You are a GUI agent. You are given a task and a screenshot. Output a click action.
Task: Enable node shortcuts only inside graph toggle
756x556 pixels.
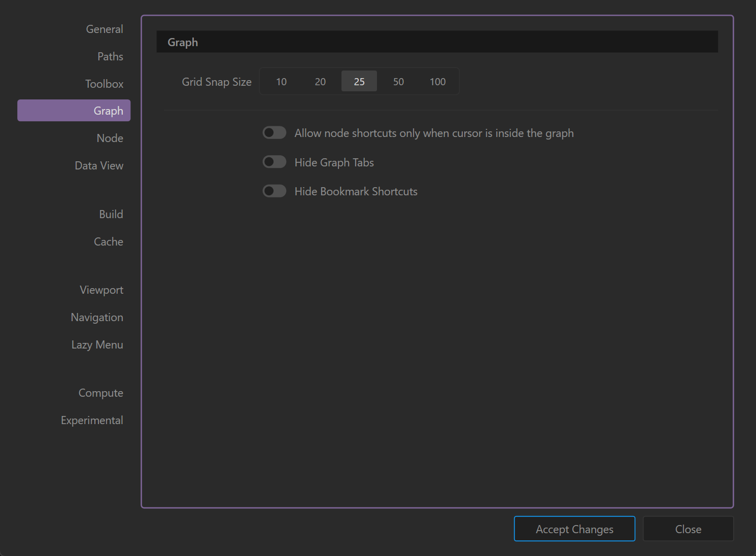coord(274,133)
